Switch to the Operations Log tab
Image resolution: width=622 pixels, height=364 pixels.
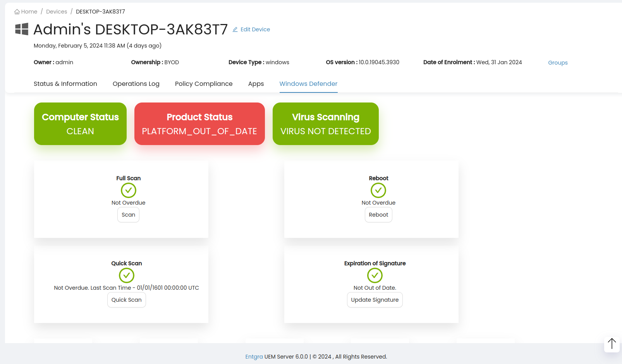tap(136, 84)
